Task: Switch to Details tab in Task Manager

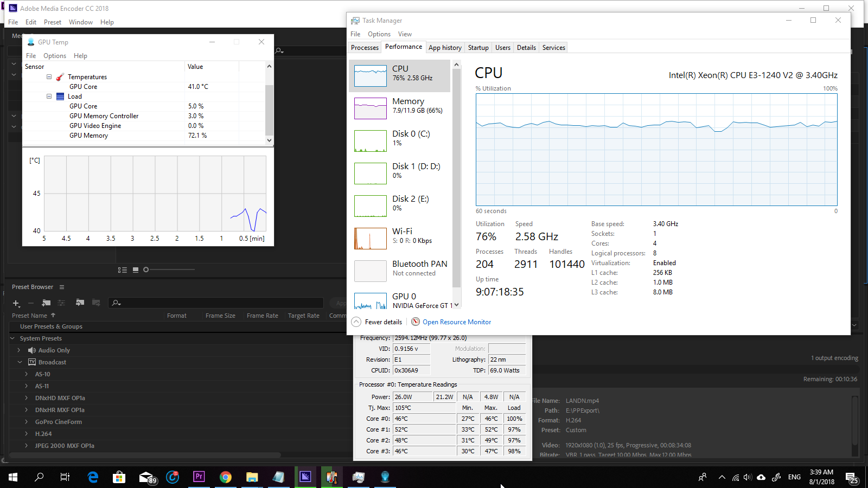Action: point(526,48)
